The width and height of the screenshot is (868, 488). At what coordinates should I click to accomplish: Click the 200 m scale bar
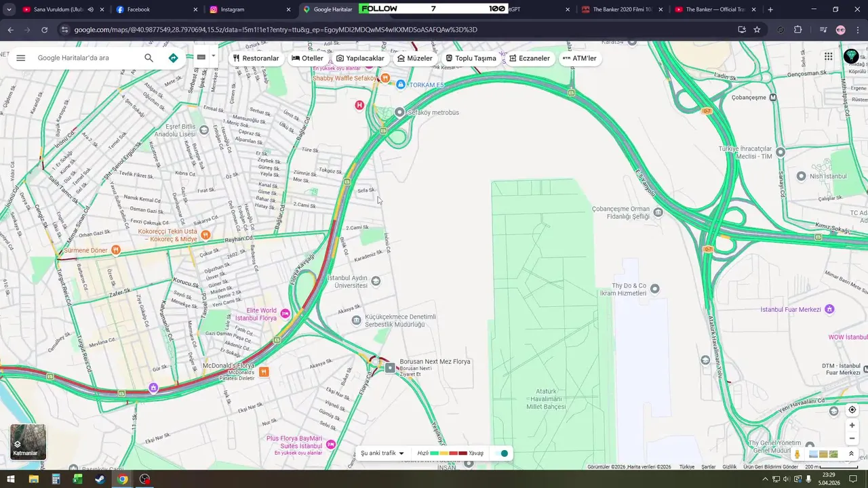click(831, 467)
